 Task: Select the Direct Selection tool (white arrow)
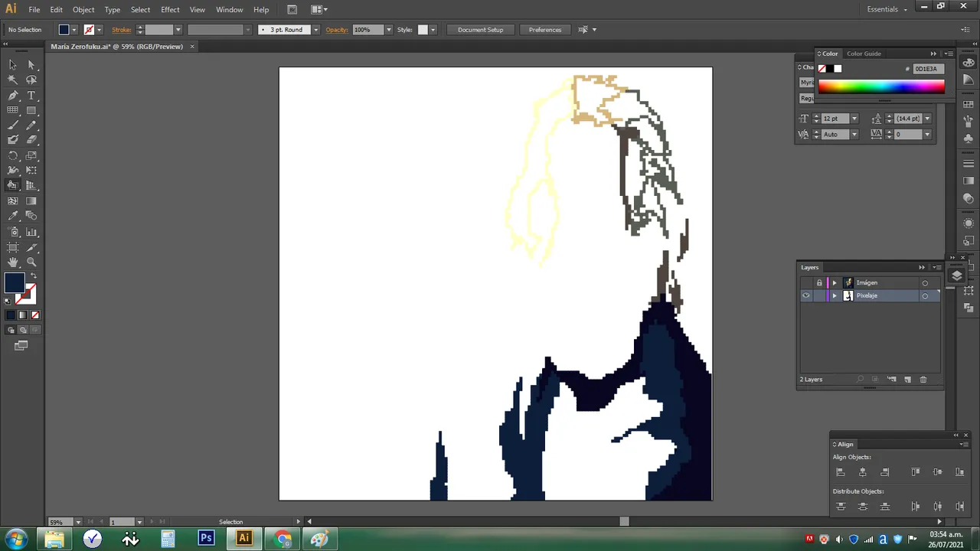click(x=31, y=65)
